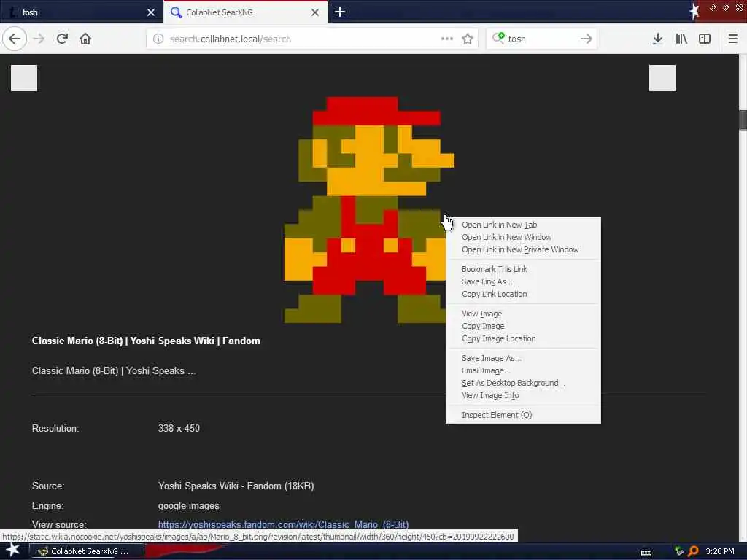Viewport: 747px width, 560px height.
Task: Click the white square button at top left of viewer
Action: (x=24, y=77)
